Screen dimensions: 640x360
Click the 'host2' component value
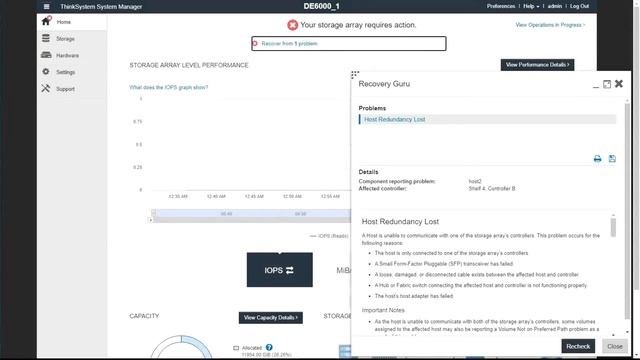475,181
